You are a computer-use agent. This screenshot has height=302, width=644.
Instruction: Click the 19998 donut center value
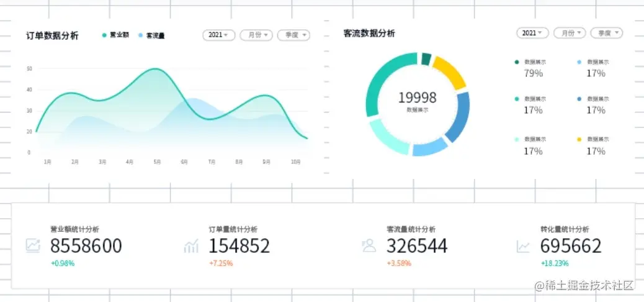(418, 98)
